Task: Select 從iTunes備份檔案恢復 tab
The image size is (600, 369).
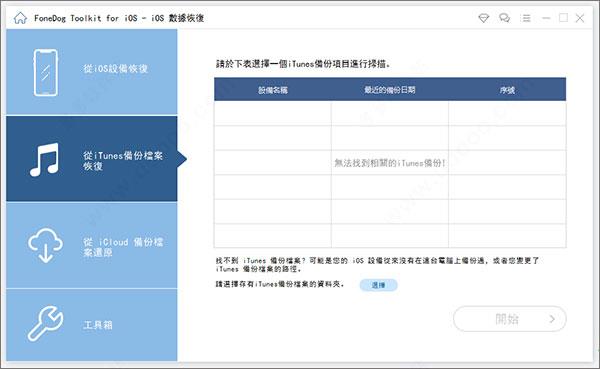Action: [91, 159]
